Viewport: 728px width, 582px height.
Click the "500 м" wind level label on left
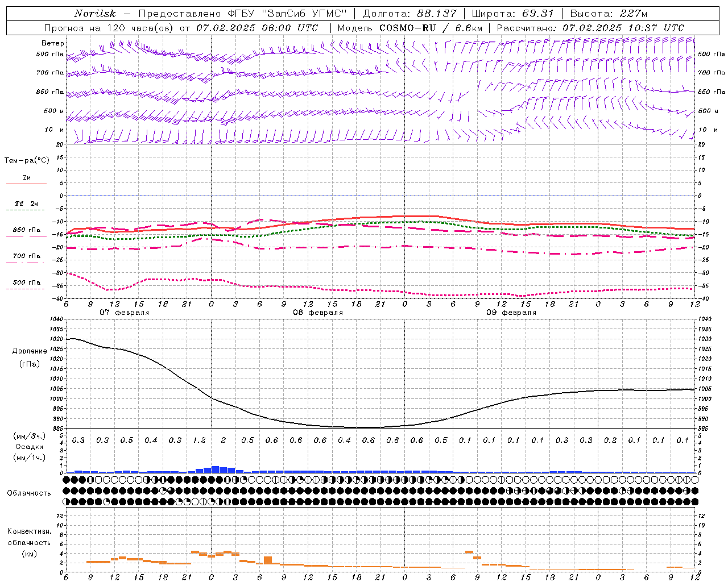coord(54,111)
